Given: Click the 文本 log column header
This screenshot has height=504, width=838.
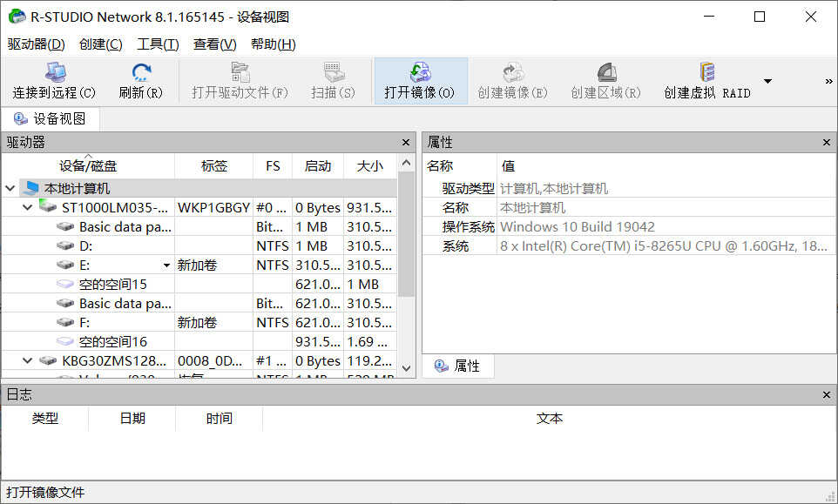Looking at the screenshot, I should pos(550,418).
